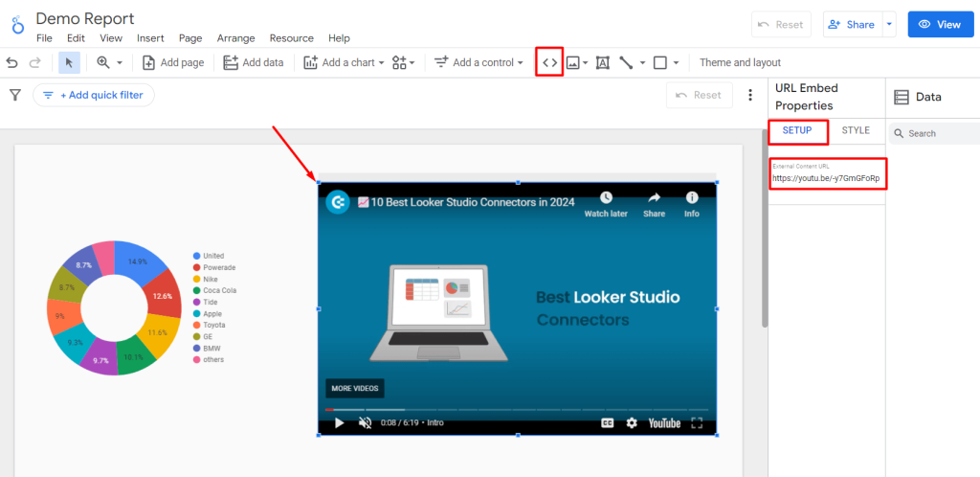
Task: Switch to the STYLE tab
Action: click(856, 130)
